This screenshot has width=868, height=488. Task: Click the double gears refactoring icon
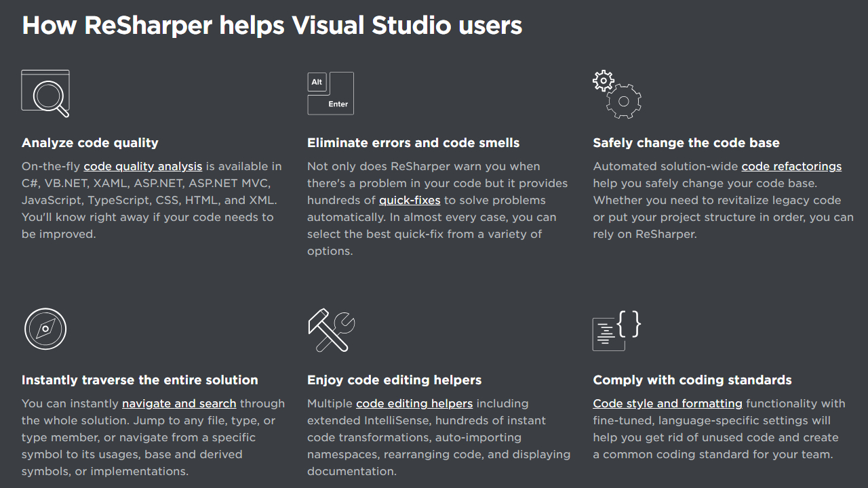pyautogui.click(x=616, y=94)
